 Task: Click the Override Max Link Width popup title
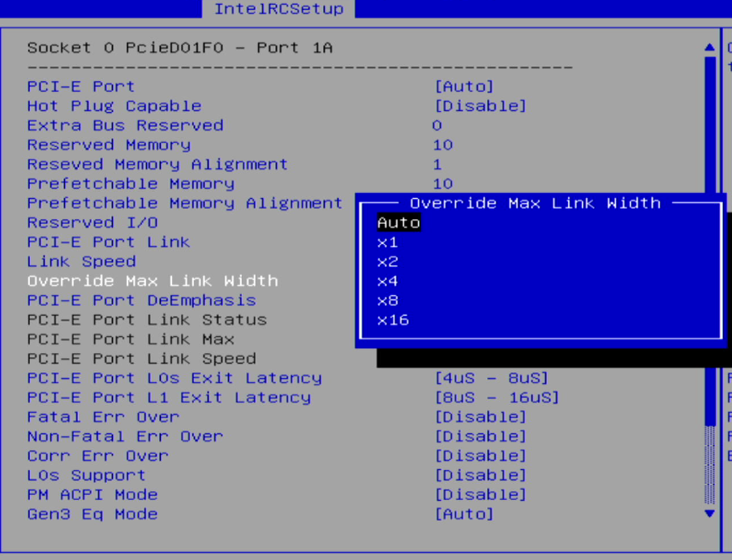(536, 203)
